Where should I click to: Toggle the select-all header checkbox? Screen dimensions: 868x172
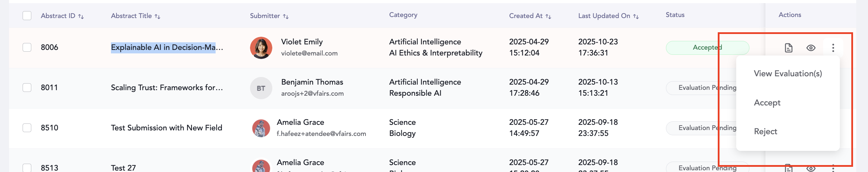pyautogui.click(x=27, y=16)
